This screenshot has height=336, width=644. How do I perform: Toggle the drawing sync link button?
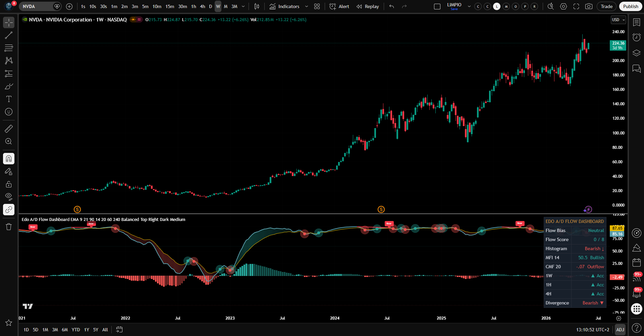pos(9,210)
